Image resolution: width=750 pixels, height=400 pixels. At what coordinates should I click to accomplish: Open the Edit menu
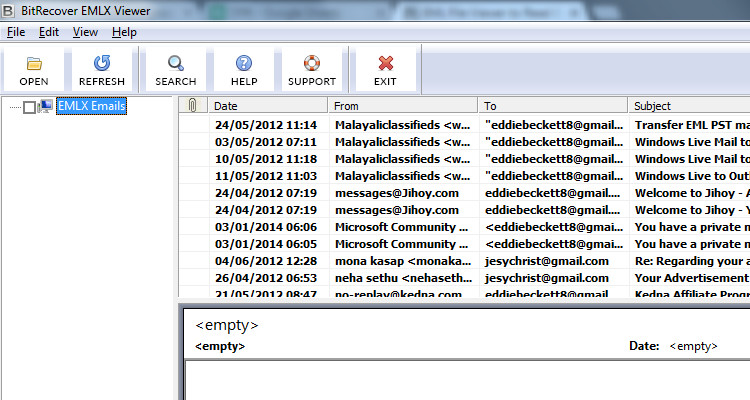[x=49, y=32]
